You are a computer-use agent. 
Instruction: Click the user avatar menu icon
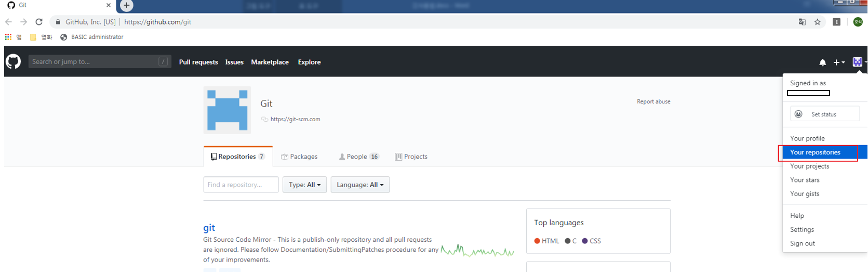[x=858, y=62]
